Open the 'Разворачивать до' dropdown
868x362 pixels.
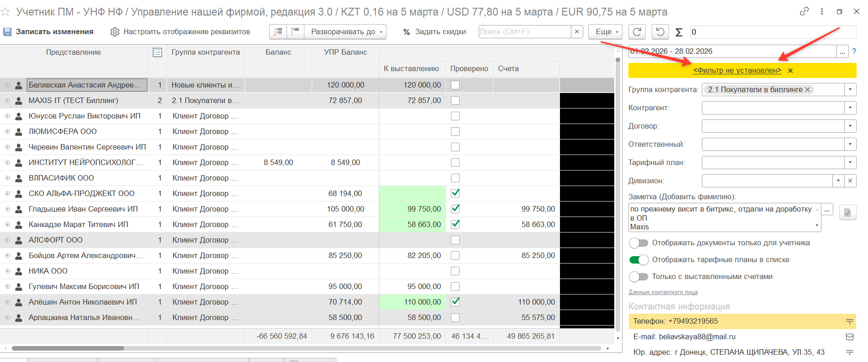click(x=345, y=32)
